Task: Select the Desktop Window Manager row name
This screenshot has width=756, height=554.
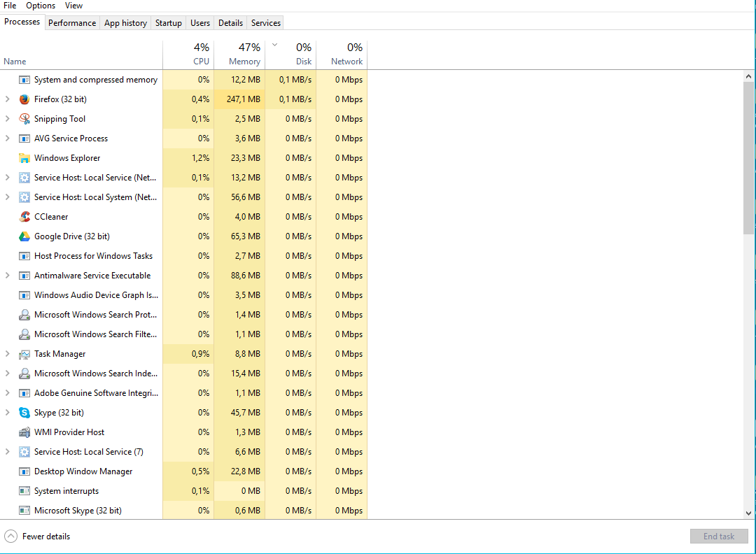Action: tap(83, 471)
